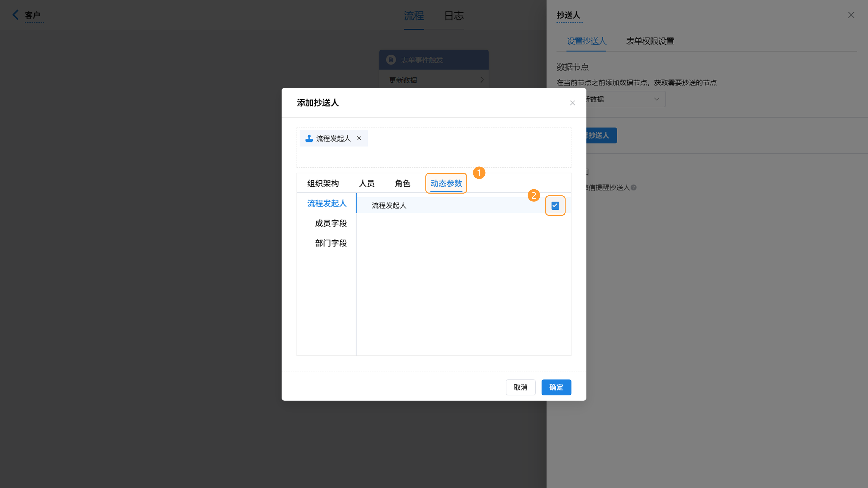868x488 pixels.
Task: Expand the 更新数据 node chevron
Action: [x=482, y=80]
